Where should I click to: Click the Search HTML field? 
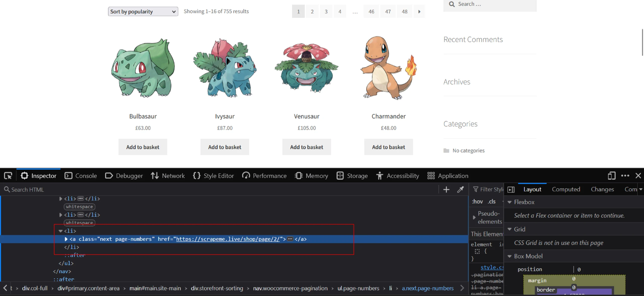tap(219, 189)
